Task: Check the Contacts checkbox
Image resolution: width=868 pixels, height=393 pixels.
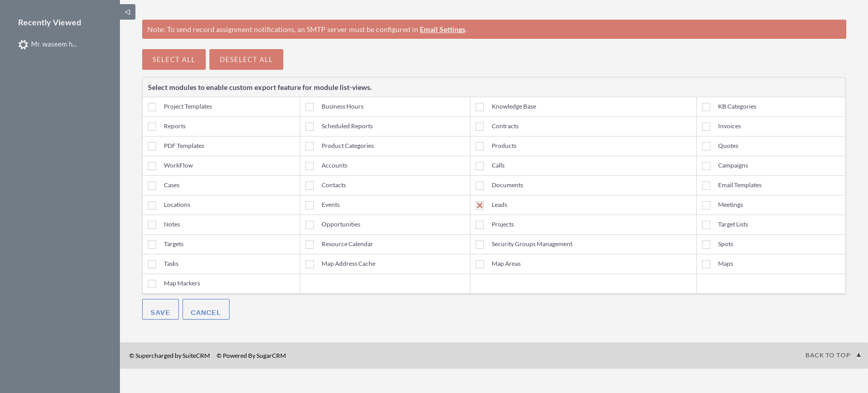Action: coord(310,186)
